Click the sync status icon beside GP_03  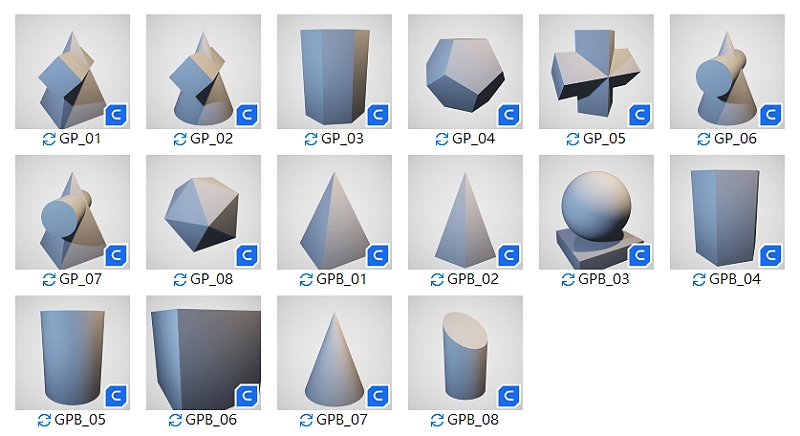point(311,139)
